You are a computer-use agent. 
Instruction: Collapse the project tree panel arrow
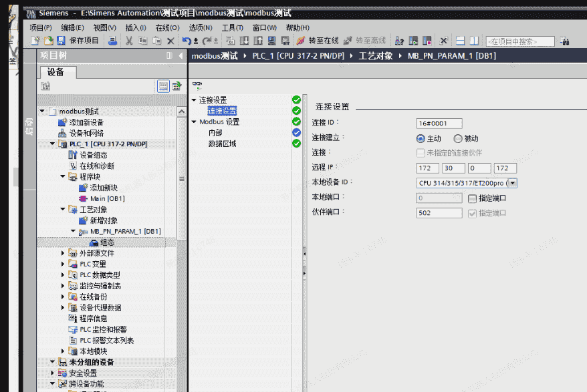[181, 56]
